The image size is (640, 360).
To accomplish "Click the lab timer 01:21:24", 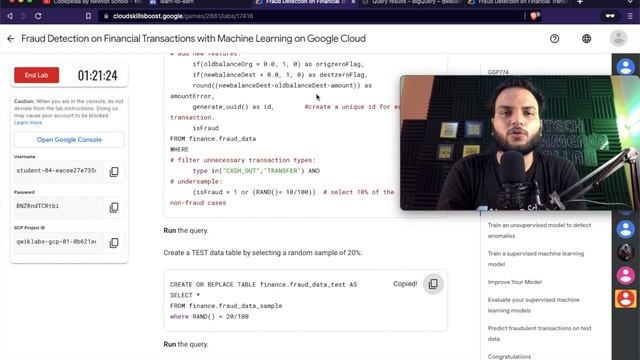I will coord(98,76).
